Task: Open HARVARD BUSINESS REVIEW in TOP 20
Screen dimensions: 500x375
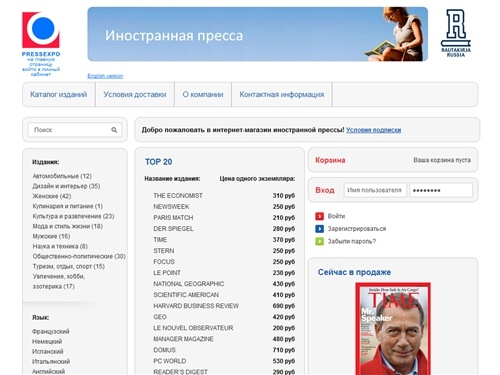Action: pos(196,306)
